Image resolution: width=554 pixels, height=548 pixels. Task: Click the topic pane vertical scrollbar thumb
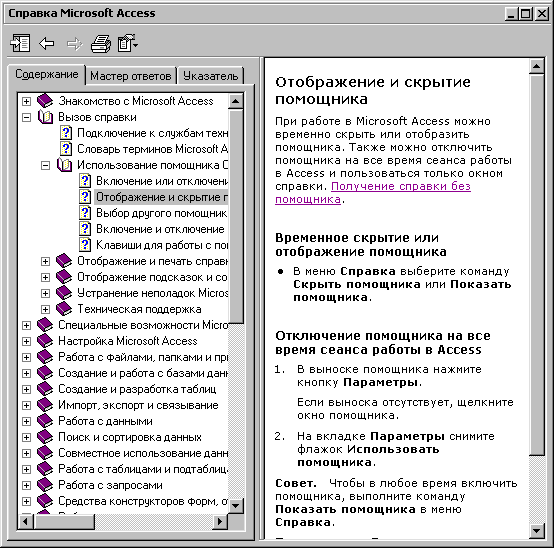tap(536, 264)
